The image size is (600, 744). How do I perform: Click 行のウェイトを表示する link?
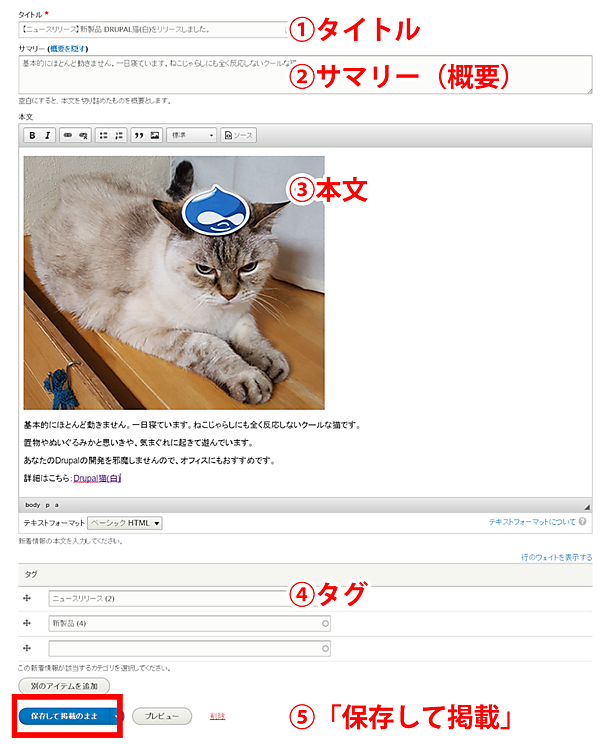pos(557,557)
